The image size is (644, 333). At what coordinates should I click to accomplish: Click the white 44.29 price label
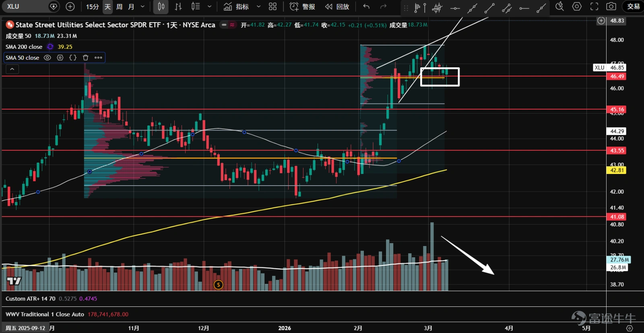coord(617,131)
